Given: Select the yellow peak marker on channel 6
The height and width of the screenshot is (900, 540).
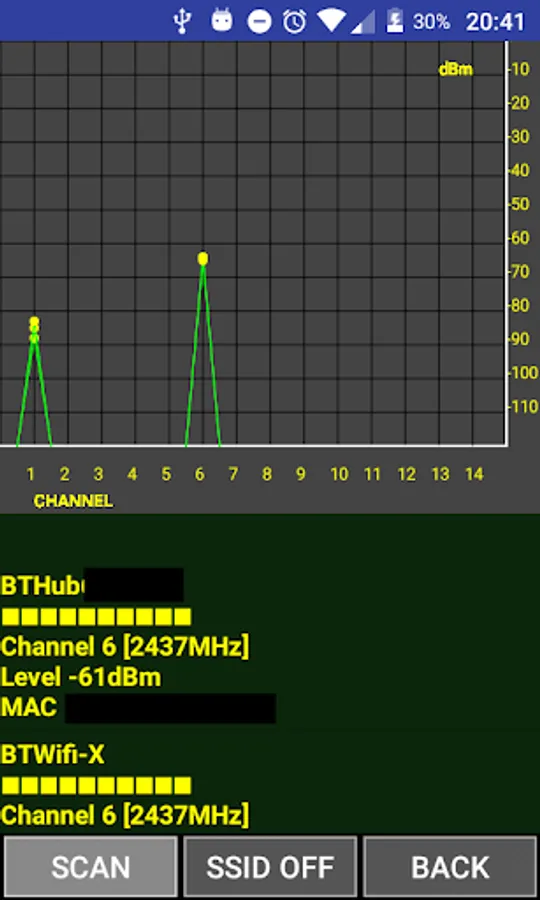Looking at the screenshot, I should (203, 258).
